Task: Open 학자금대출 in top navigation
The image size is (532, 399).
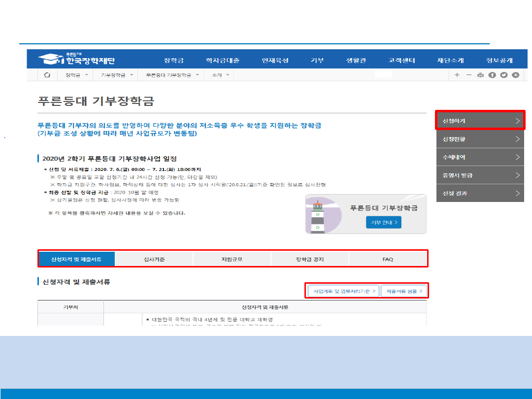Action: tap(223, 61)
